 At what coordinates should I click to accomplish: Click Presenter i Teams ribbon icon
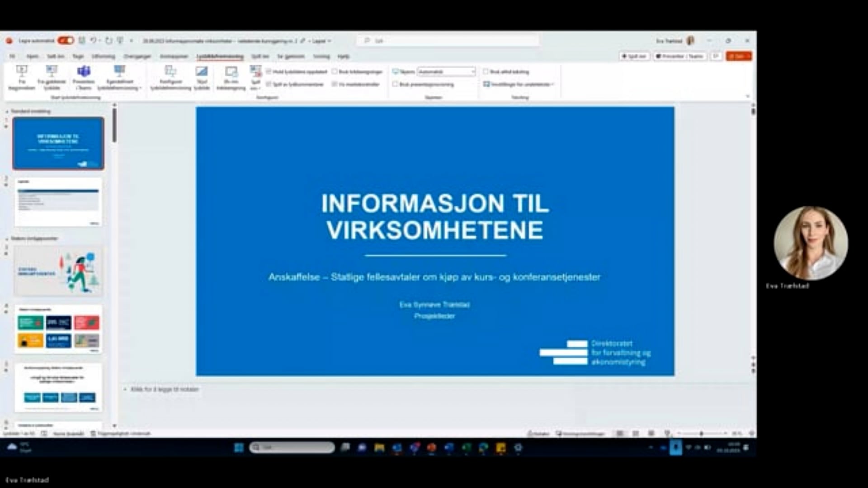(x=84, y=77)
